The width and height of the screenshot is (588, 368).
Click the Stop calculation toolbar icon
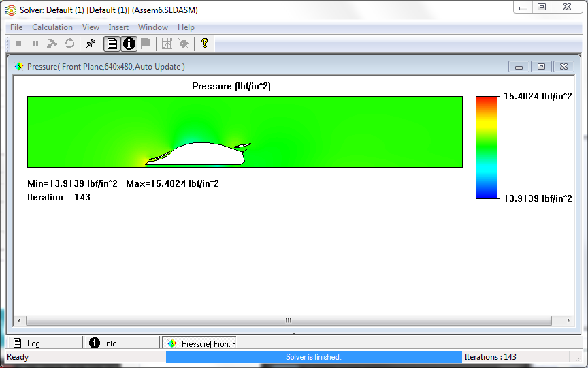(18, 44)
